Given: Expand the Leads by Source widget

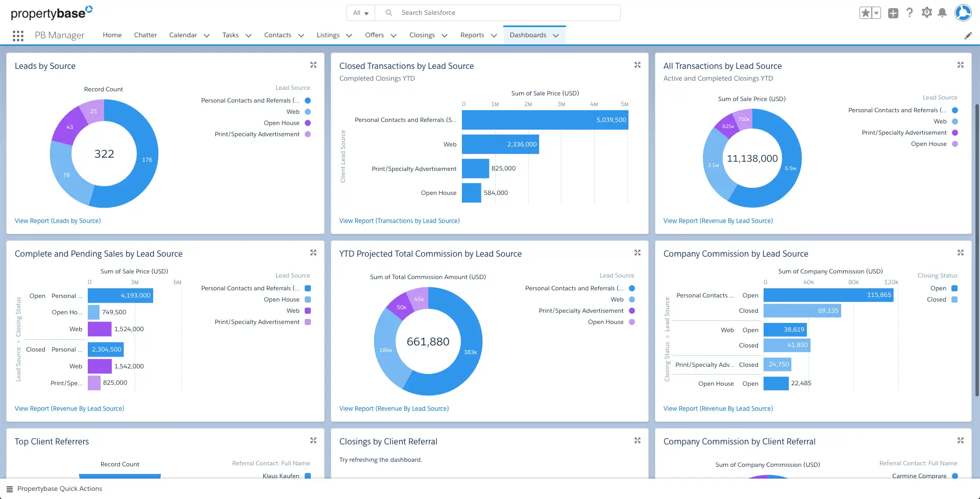Looking at the screenshot, I should (313, 65).
